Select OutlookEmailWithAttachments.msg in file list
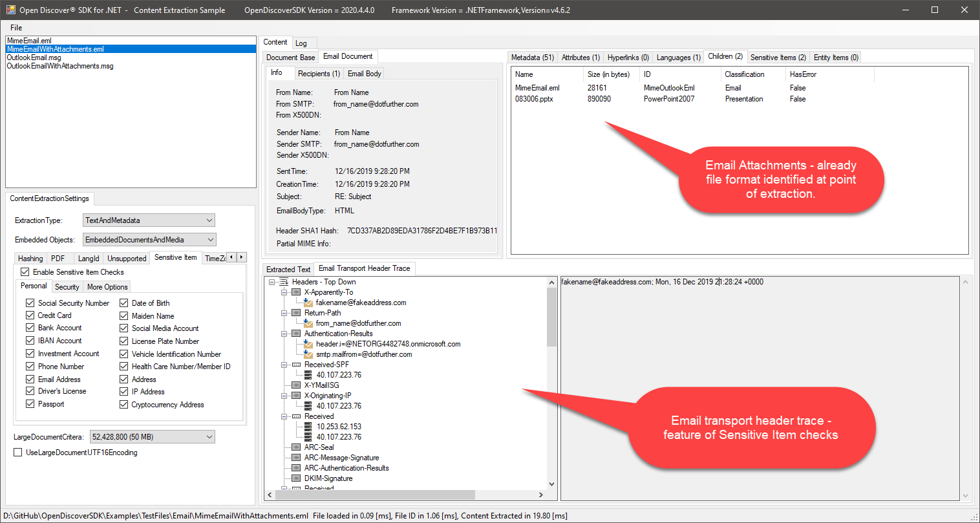This screenshot has width=980, height=523. 60,66
